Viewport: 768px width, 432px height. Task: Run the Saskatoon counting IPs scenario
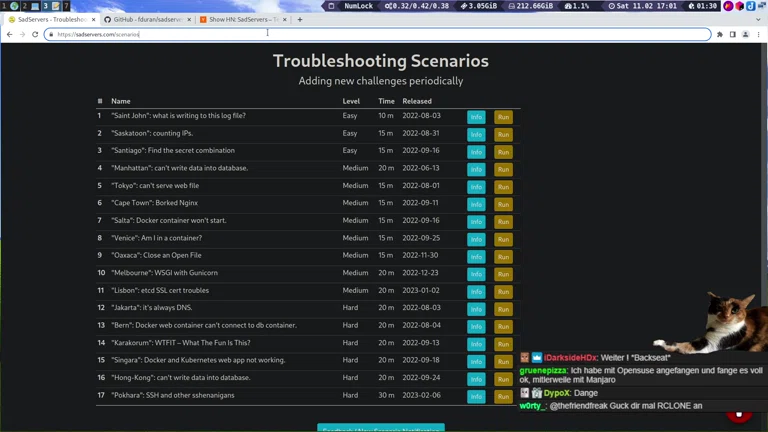(x=503, y=134)
